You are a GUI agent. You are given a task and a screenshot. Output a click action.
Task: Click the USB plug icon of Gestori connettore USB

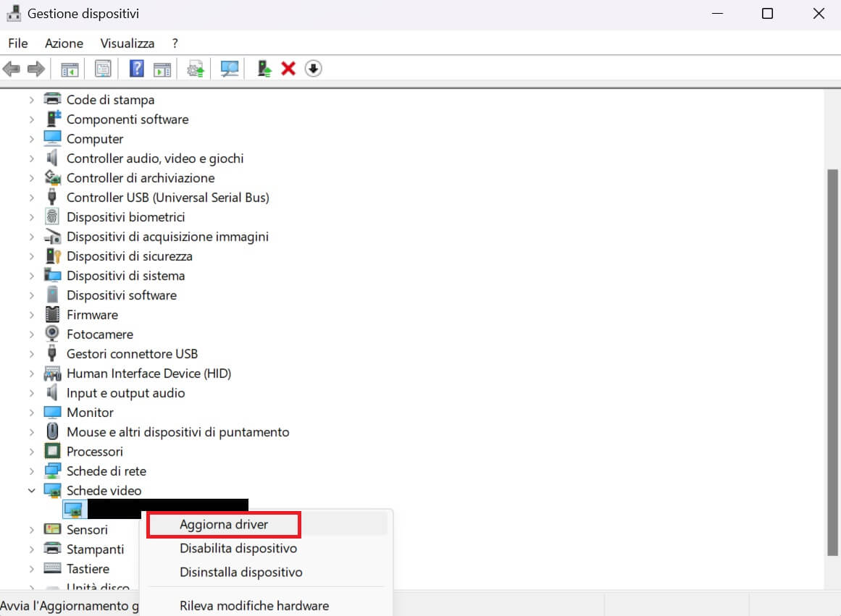pyautogui.click(x=52, y=353)
